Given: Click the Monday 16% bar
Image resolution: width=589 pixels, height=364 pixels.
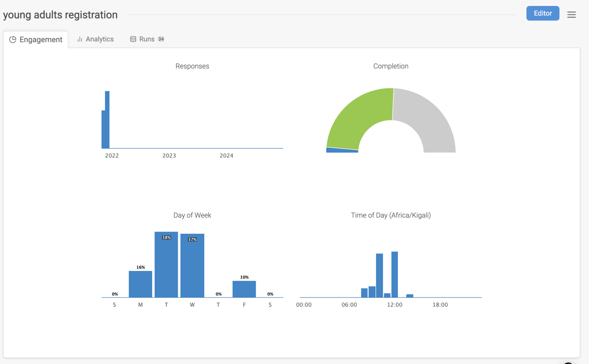Looking at the screenshot, I should 140,284.
